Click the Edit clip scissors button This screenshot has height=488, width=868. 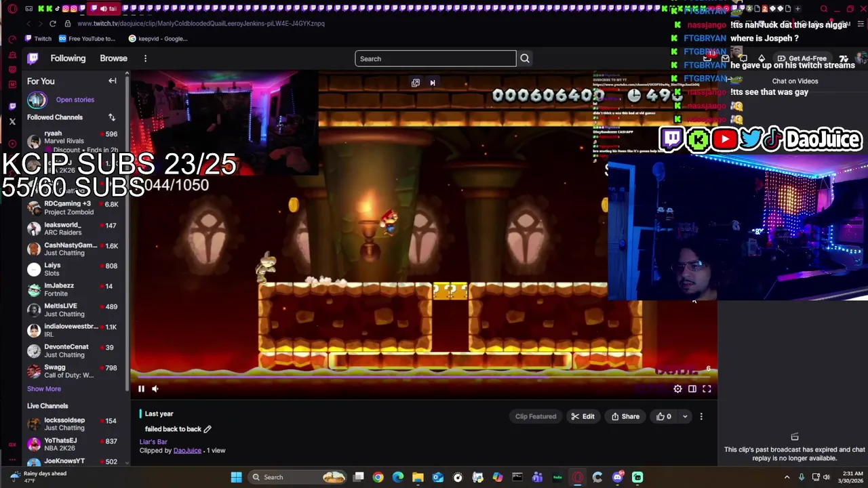[x=583, y=416]
